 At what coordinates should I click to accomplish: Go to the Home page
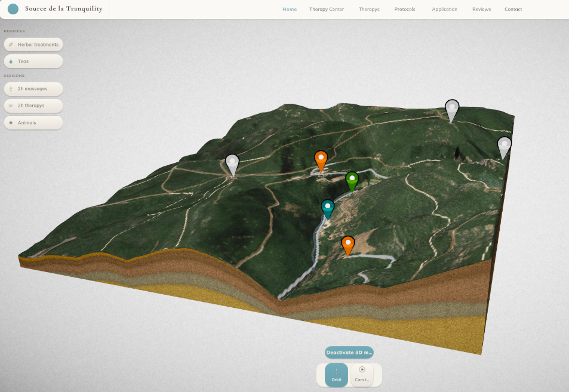[x=290, y=9]
